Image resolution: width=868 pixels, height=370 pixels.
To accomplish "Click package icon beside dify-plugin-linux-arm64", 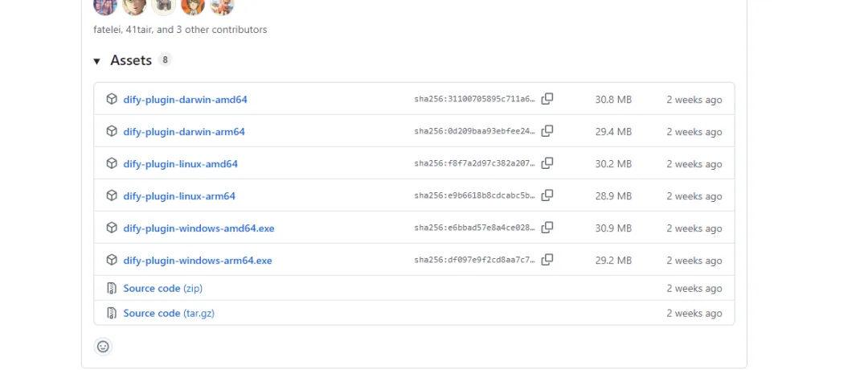I will click(112, 195).
